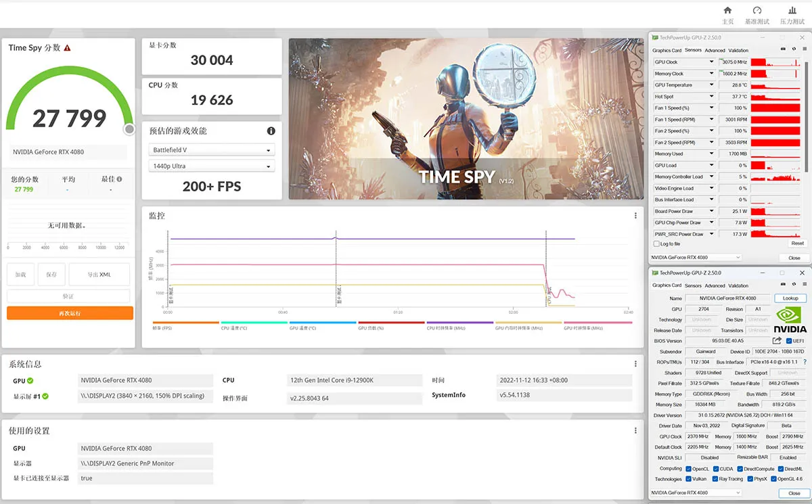This screenshot has width=812, height=504.
Task: Toggle the UEFI checkbox
Action: [x=789, y=341]
